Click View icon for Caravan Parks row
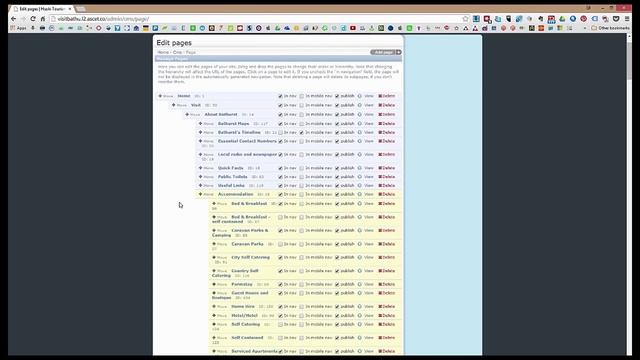This screenshot has height=360, width=640. click(x=360, y=244)
